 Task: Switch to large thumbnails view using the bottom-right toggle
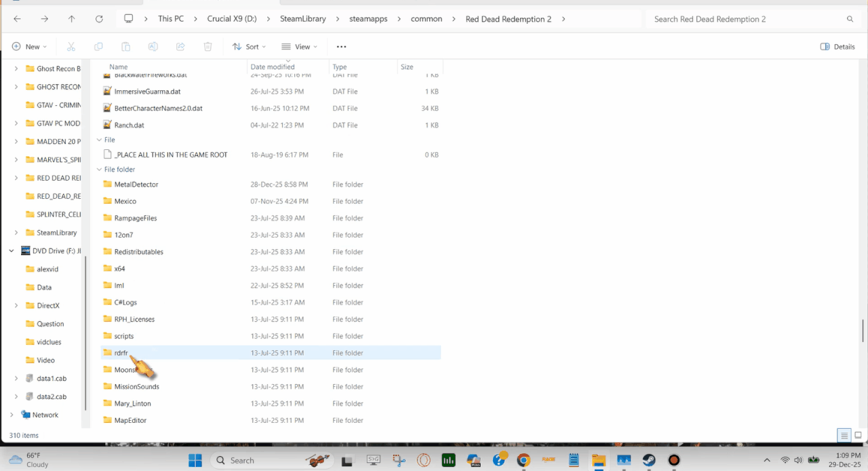858,435
